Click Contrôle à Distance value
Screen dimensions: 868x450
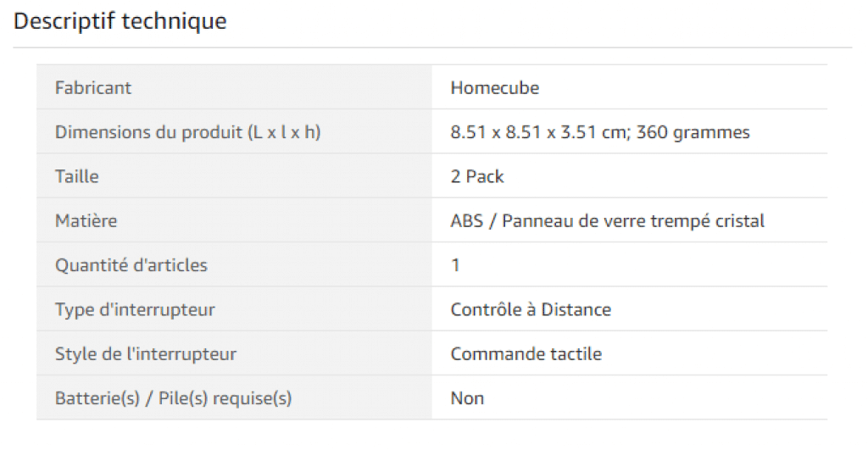click(531, 308)
